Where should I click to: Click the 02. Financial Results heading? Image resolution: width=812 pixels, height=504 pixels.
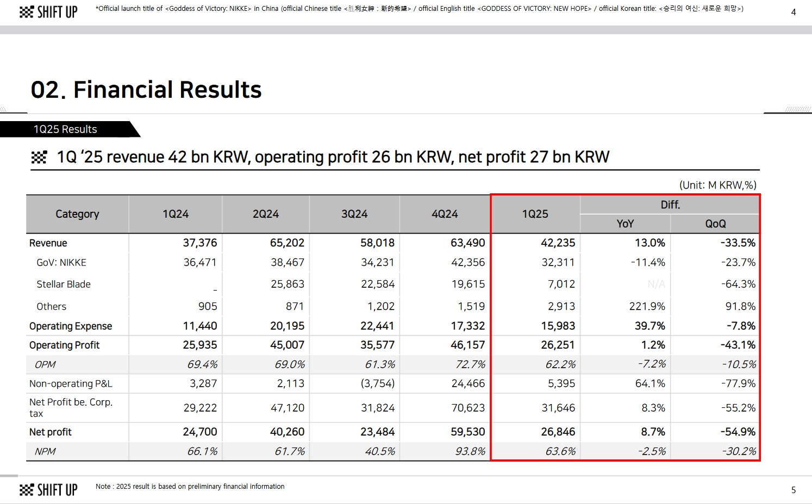point(146,90)
